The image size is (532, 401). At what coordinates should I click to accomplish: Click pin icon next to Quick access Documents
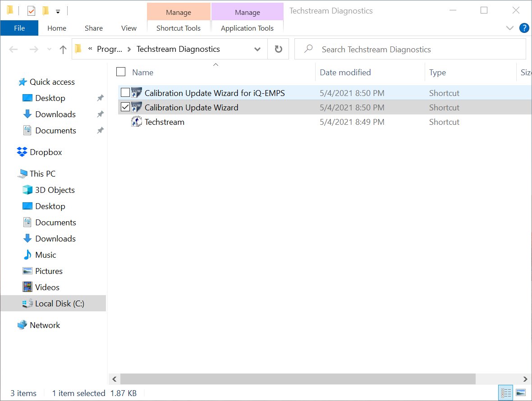click(x=100, y=131)
